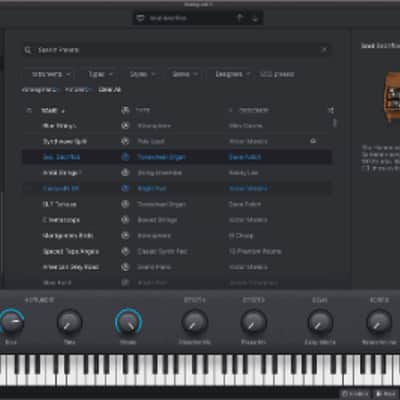Open the Designers filter dropdown
Screen dimensions: 400x400
[x=232, y=74]
